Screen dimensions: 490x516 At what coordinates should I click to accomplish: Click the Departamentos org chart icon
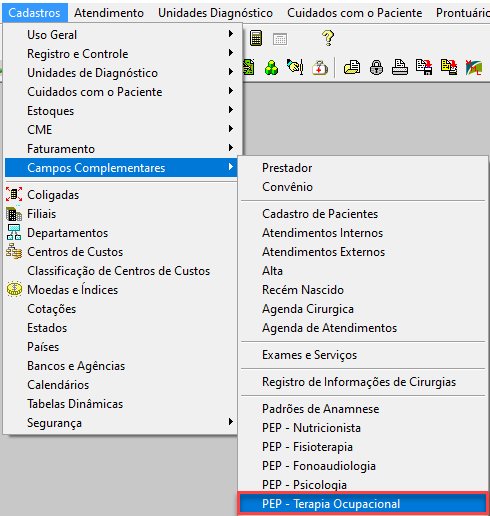point(14,232)
